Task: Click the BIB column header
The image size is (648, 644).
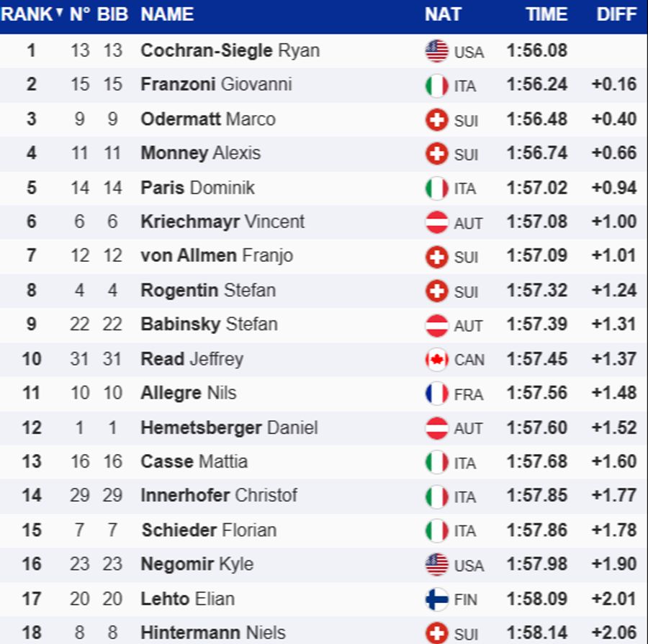Action: 112,14
